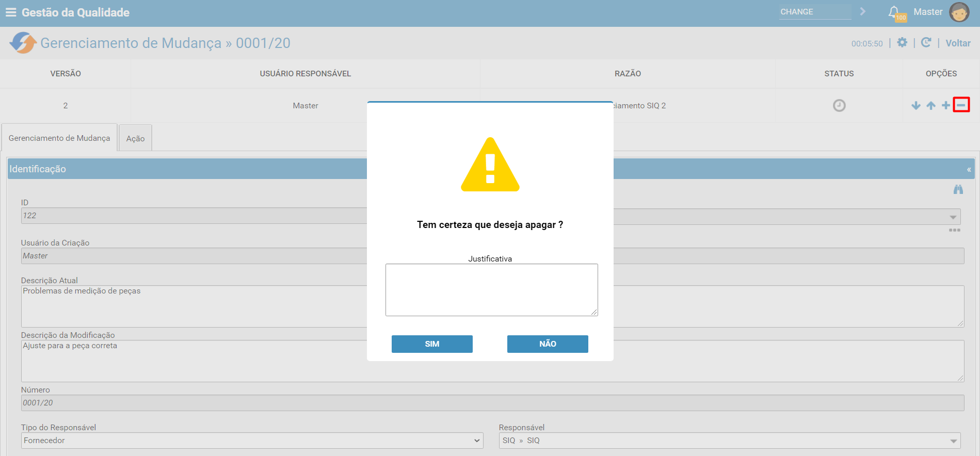Open notifications bell with 100 badge
This screenshot has height=456, width=980.
(896, 13)
